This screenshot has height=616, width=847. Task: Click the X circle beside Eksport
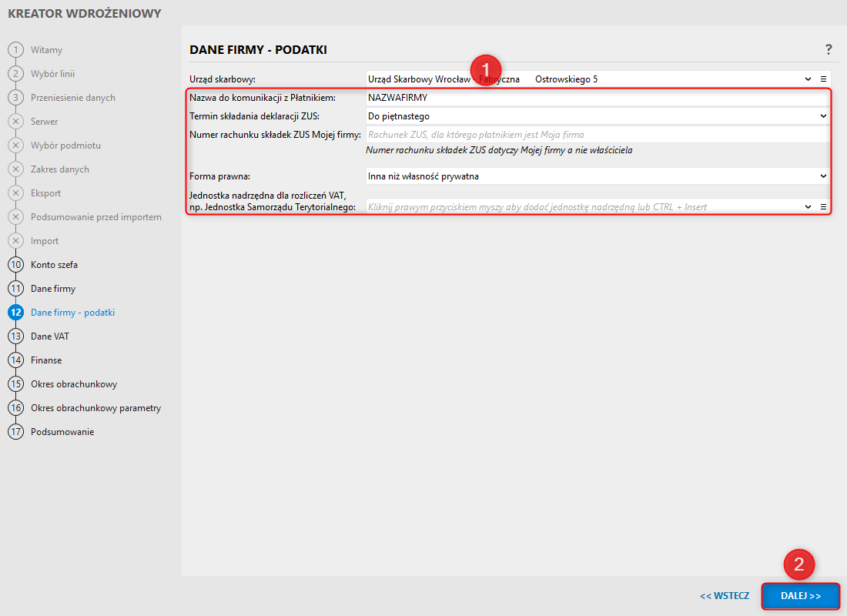[15, 193]
